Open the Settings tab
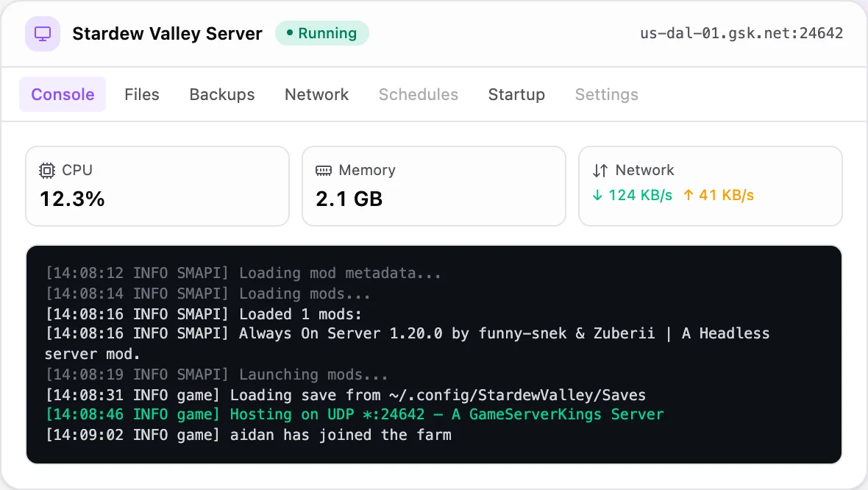 coord(607,94)
